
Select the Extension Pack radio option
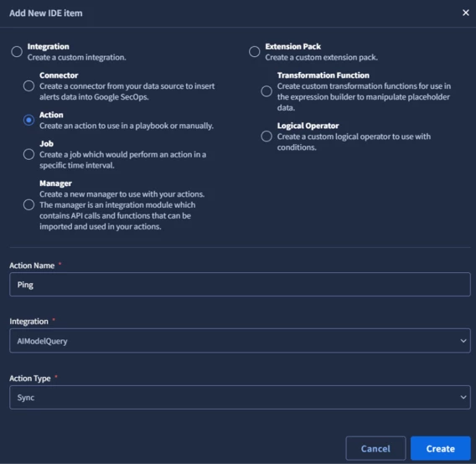255,52
